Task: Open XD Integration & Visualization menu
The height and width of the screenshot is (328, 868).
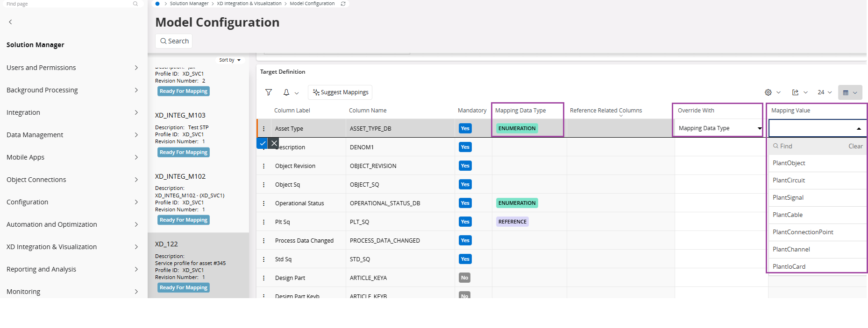Action: click(x=72, y=247)
